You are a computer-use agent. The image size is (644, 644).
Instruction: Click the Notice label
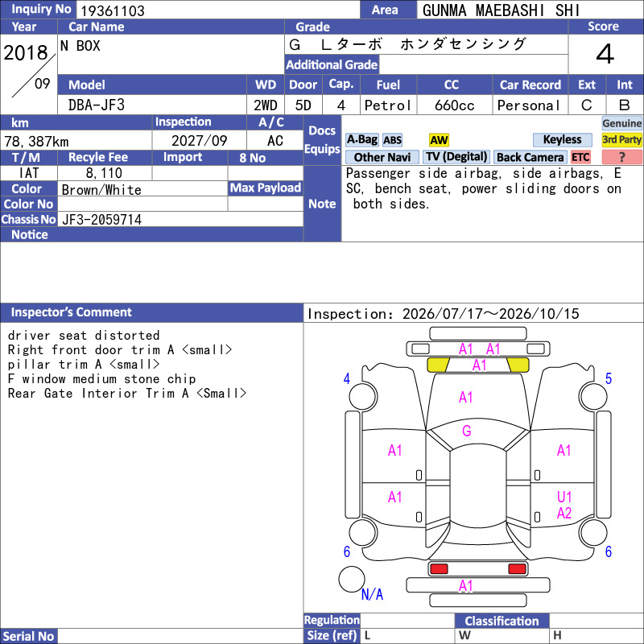29,234
